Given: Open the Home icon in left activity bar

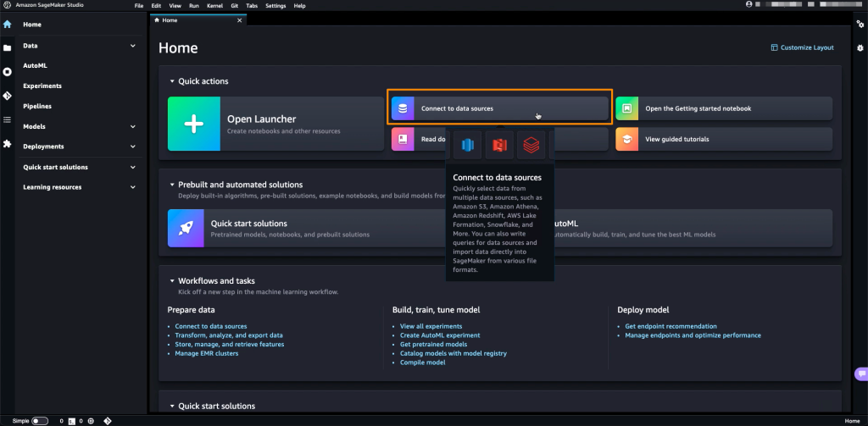Looking at the screenshot, I should pos(7,25).
